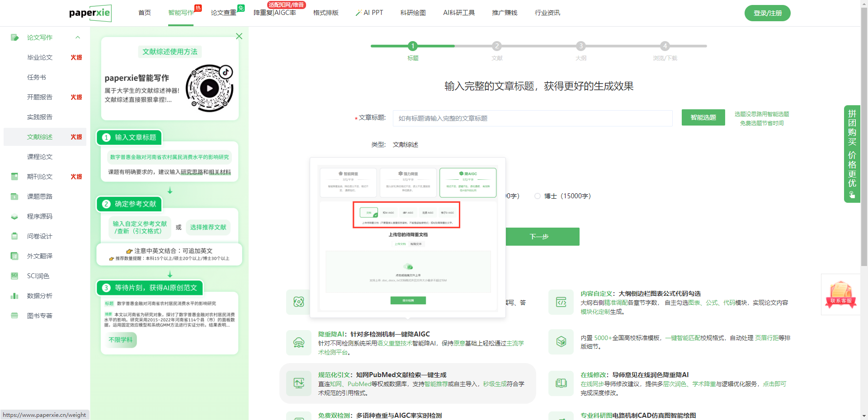Select 开题报告 in sidebar
868x420 pixels.
tap(40, 97)
